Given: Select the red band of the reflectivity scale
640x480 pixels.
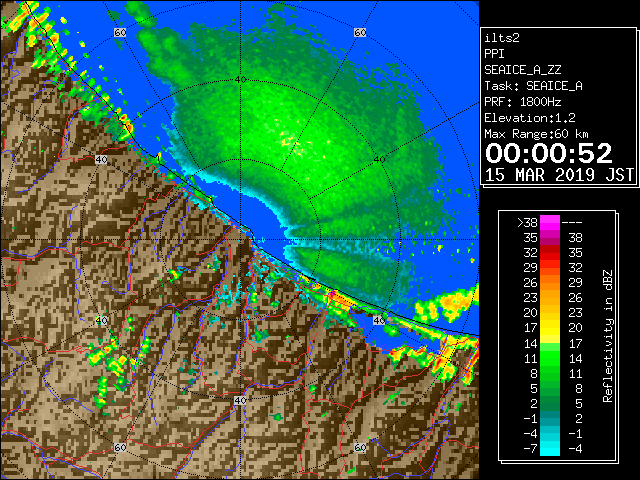Looking at the screenshot, I should [550, 253].
